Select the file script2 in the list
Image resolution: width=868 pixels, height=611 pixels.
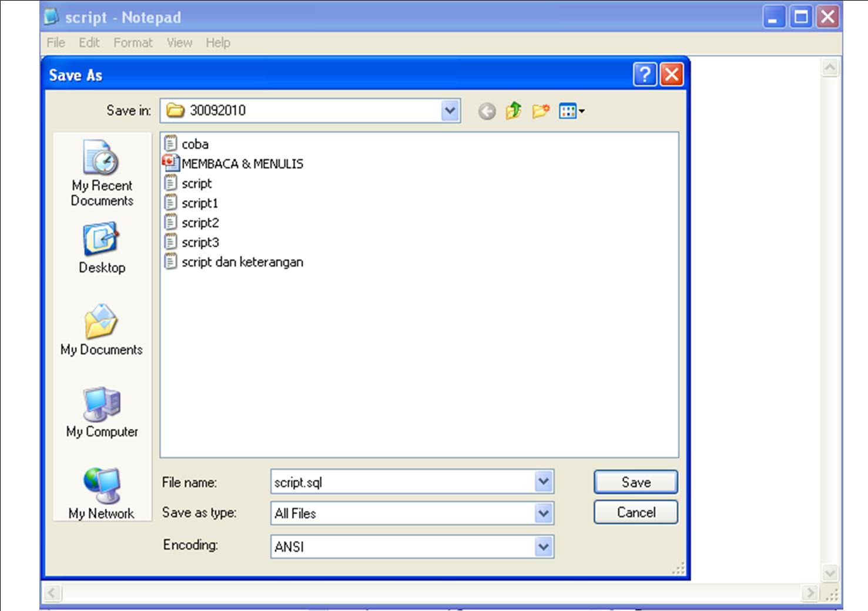point(200,223)
